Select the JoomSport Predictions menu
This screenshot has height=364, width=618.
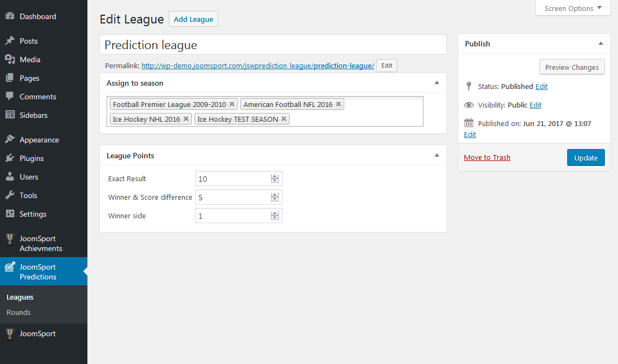tap(43, 271)
